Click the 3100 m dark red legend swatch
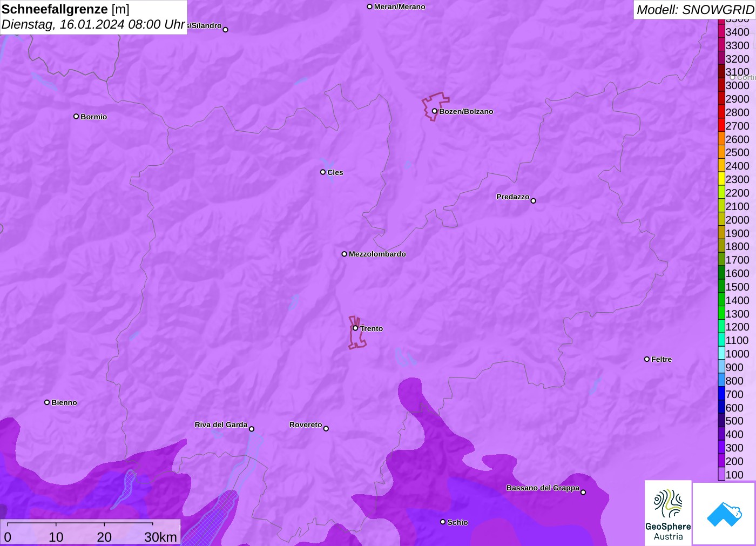The image size is (756, 546). click(721, 71)
